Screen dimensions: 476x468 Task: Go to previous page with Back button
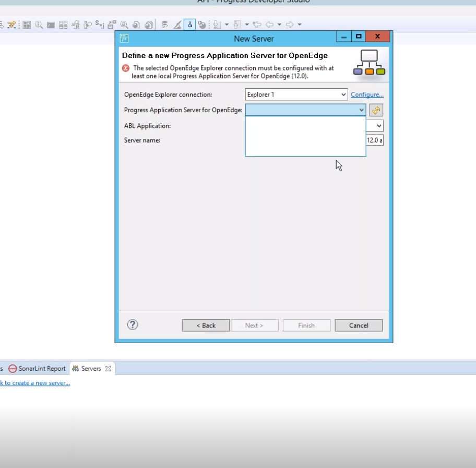(x=206, y=325)
